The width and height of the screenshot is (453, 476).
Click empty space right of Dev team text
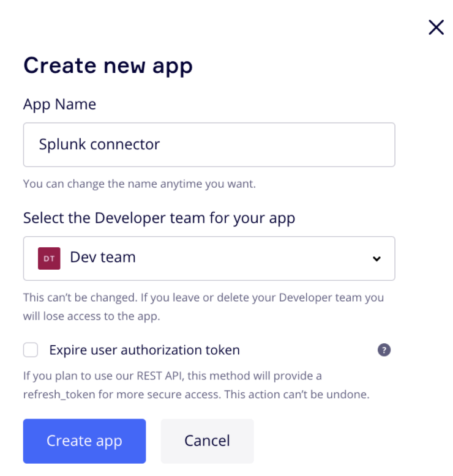pyautogui.click(x=252, y=258)
